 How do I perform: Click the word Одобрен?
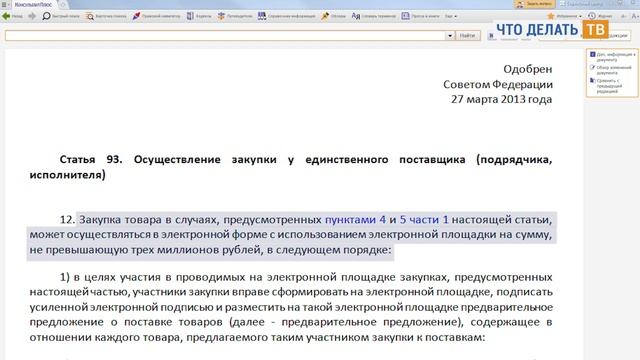[x=528, y=69]
